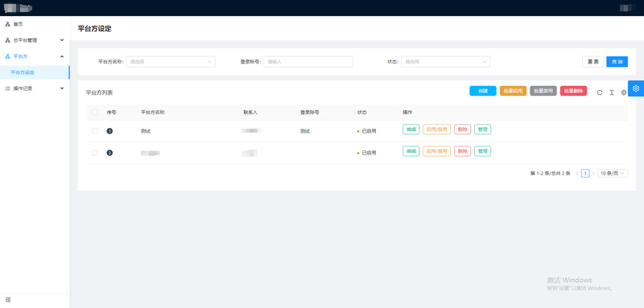Click the 查询 button
644x308 pixels.
(617, 62)
